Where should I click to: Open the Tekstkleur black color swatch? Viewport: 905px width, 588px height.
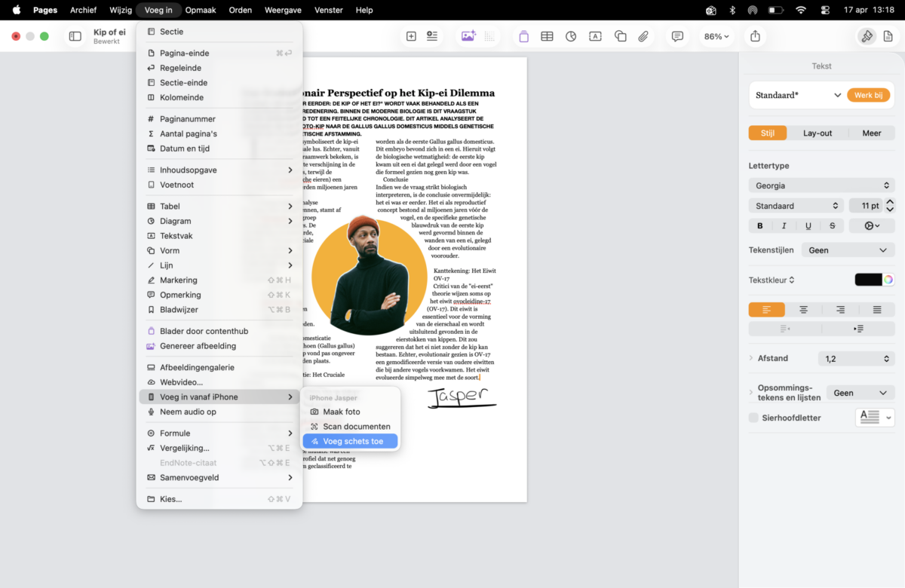click(x=868, y=280)
